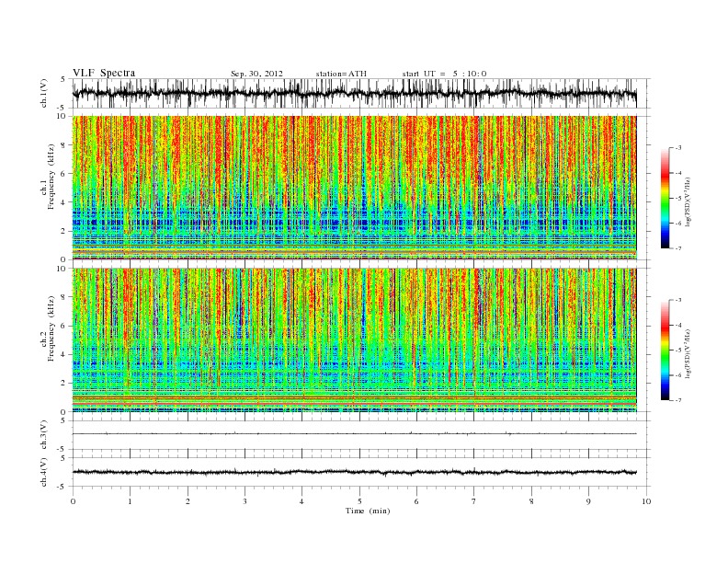
Task: Click time axis tick label "5"
Action: point(359,501)
